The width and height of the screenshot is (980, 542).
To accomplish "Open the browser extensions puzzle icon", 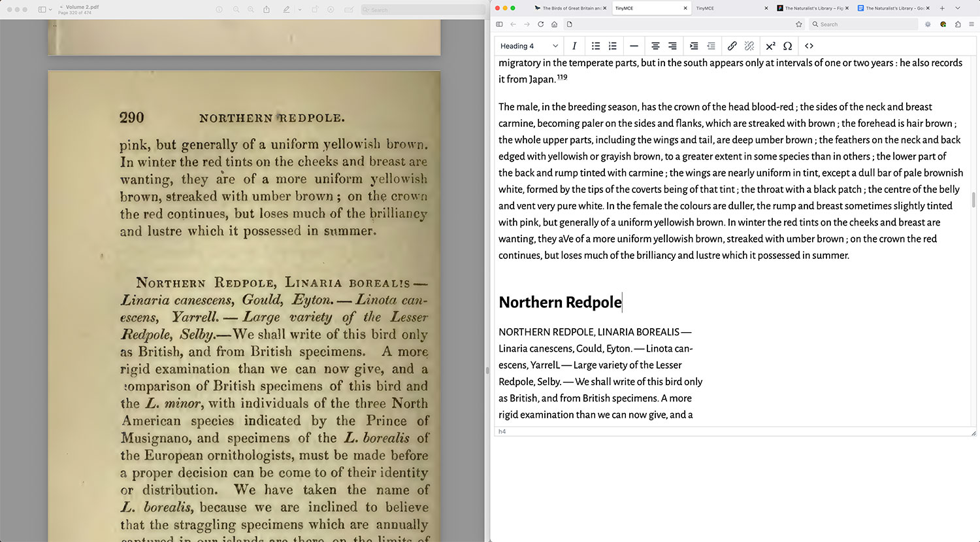I will coord(958,24).
